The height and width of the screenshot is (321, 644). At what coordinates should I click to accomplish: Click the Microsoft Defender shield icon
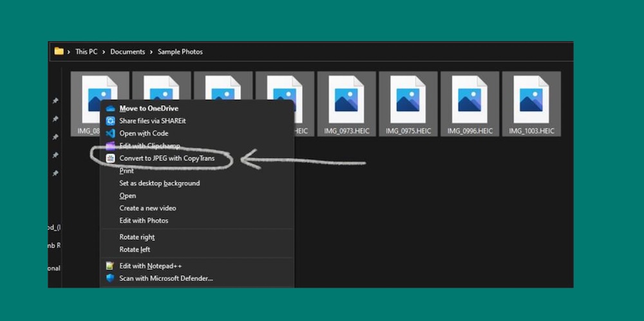pos(110,278)
